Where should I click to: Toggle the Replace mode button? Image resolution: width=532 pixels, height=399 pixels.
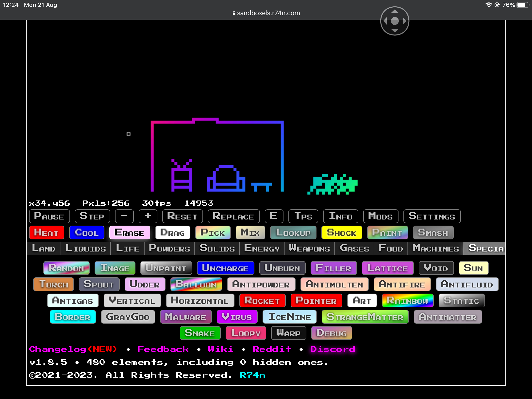[233, 216]
